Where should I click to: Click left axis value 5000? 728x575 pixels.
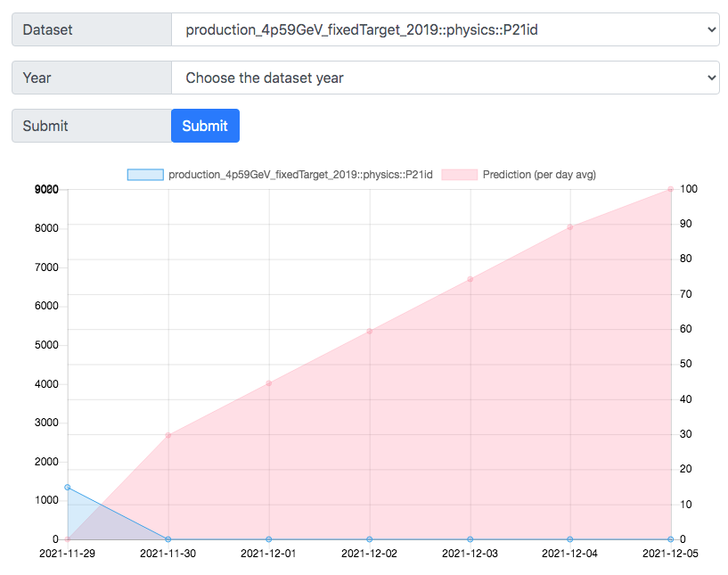click(x=46, y=345)
